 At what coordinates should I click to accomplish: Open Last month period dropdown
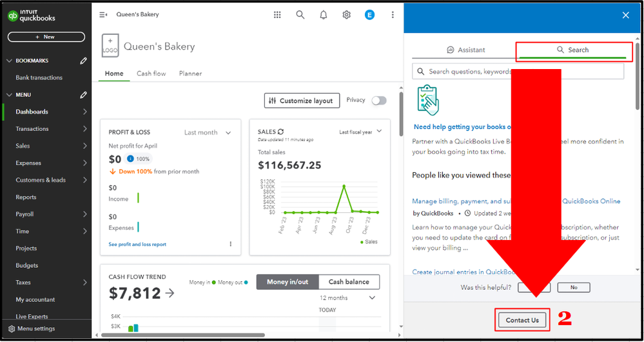(x=208, y=132)
